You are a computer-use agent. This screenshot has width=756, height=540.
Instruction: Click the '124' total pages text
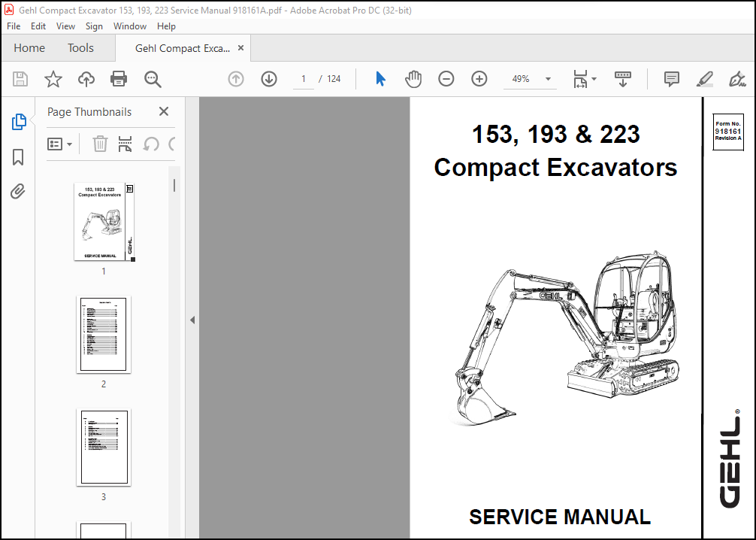[x=334, y=79]
